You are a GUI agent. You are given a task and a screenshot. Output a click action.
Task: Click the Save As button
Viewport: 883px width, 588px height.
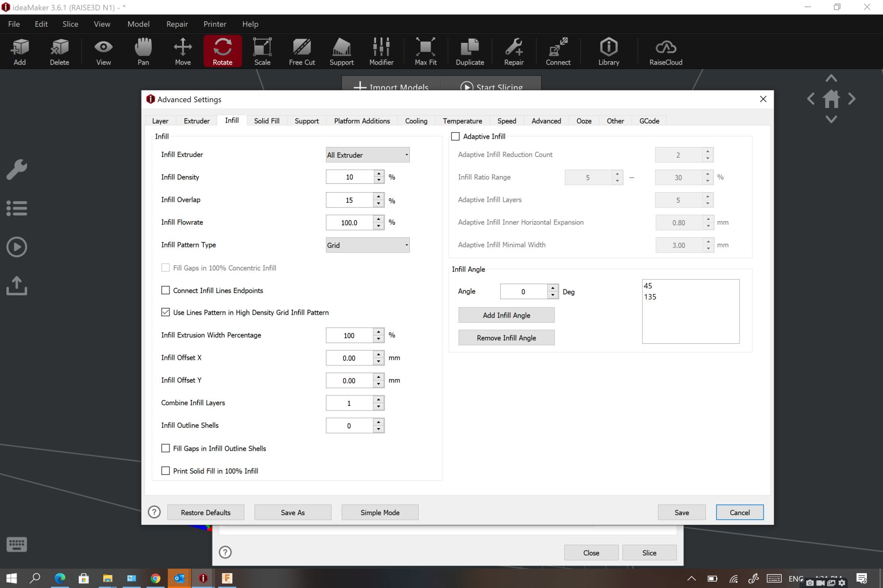293,512
